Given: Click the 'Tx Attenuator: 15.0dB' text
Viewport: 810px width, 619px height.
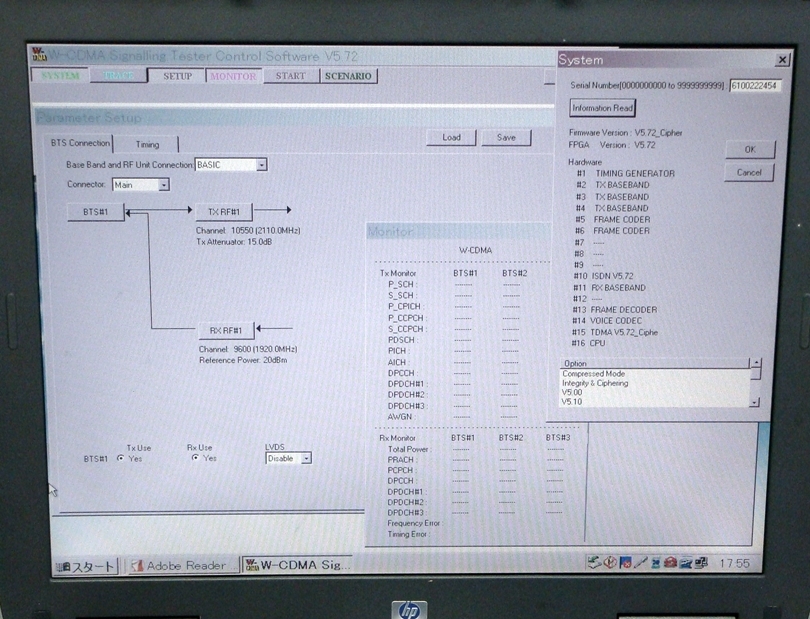Looking at the screenshot, I should (234, 242).
